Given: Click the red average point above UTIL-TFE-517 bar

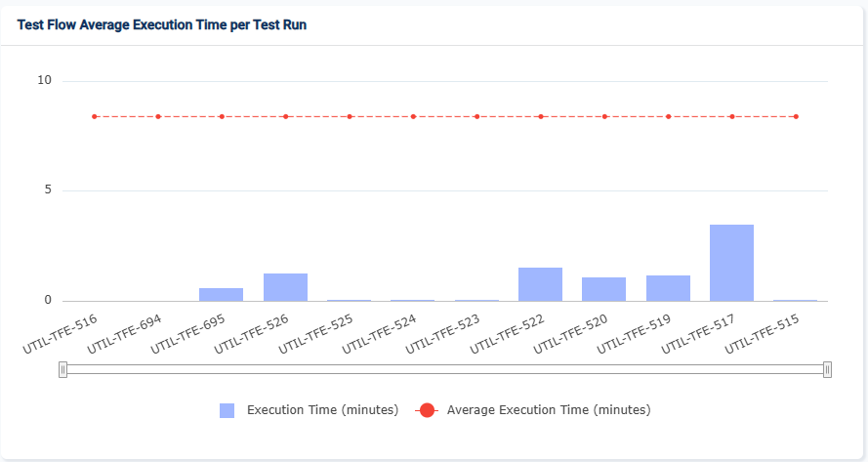Looking at the screenshot, I should [731, 116].
